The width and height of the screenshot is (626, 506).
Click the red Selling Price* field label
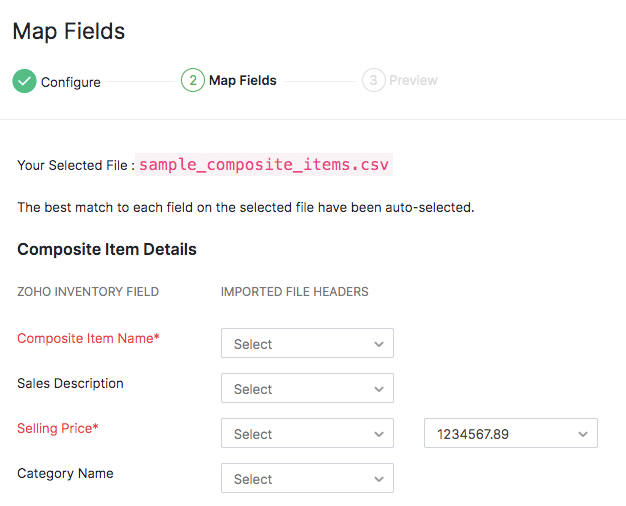(x=58, y=428)
